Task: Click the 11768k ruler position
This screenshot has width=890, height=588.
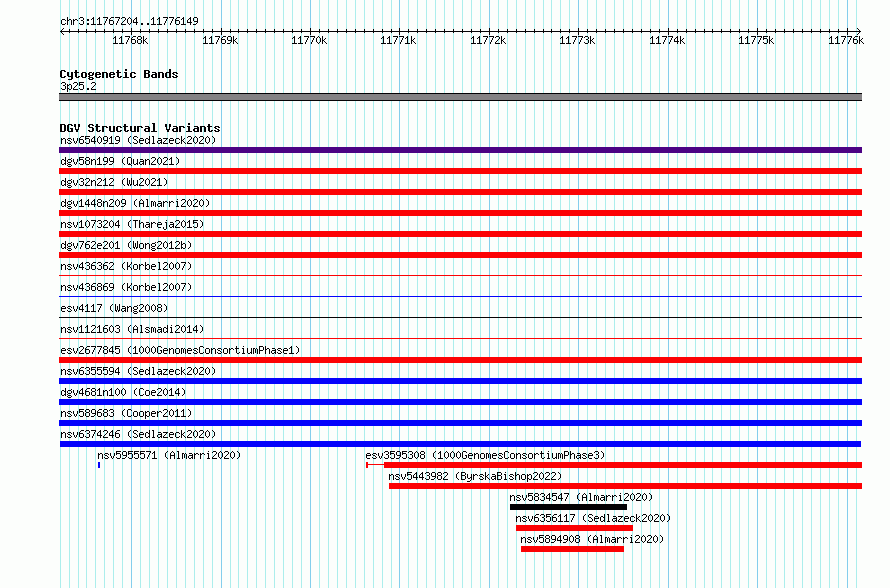Action: 130,40
